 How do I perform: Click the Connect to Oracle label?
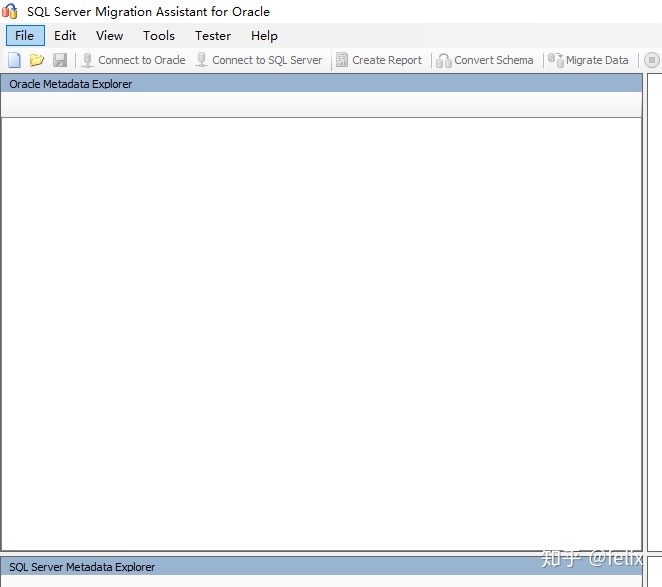(x=142, y=60)
